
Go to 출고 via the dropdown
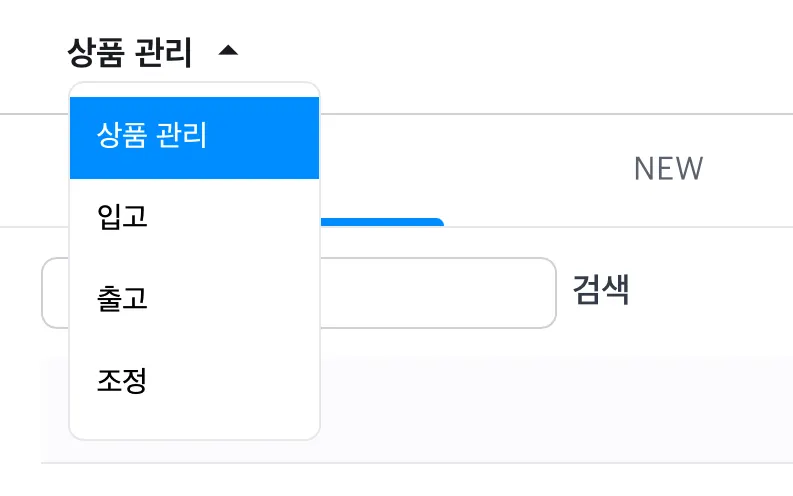click(123, 298)
